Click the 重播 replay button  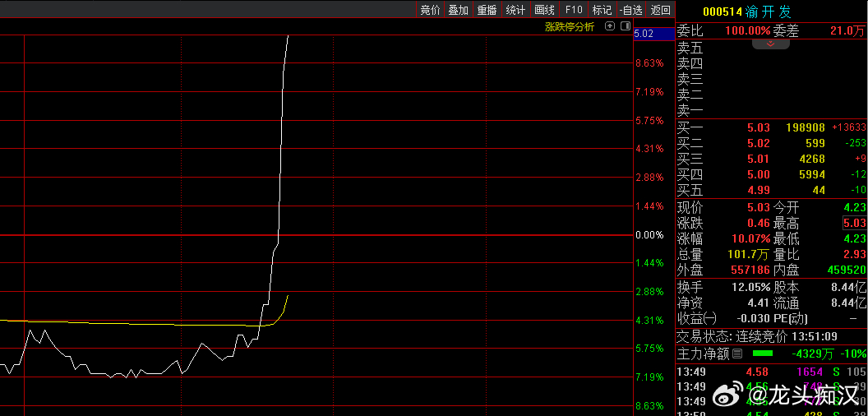point(487,10)
